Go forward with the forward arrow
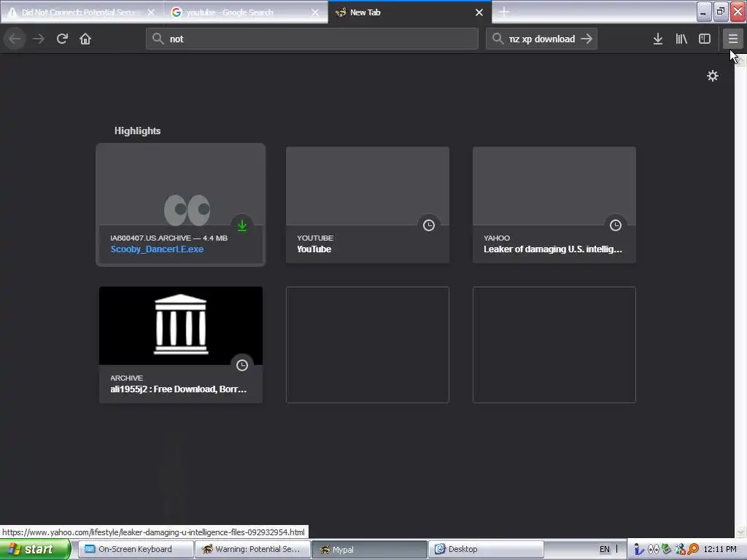Screen dimensions: 747x560 click(x=39, y=39)
